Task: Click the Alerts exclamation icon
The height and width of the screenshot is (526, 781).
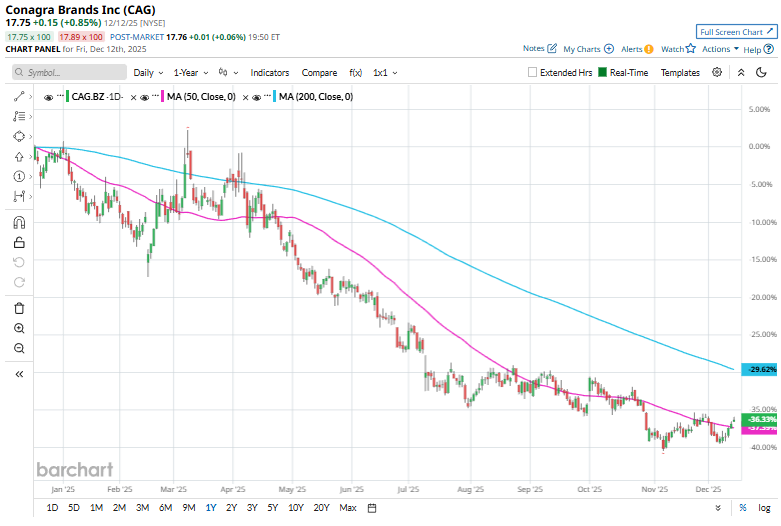Action: [x=649, y=49]
